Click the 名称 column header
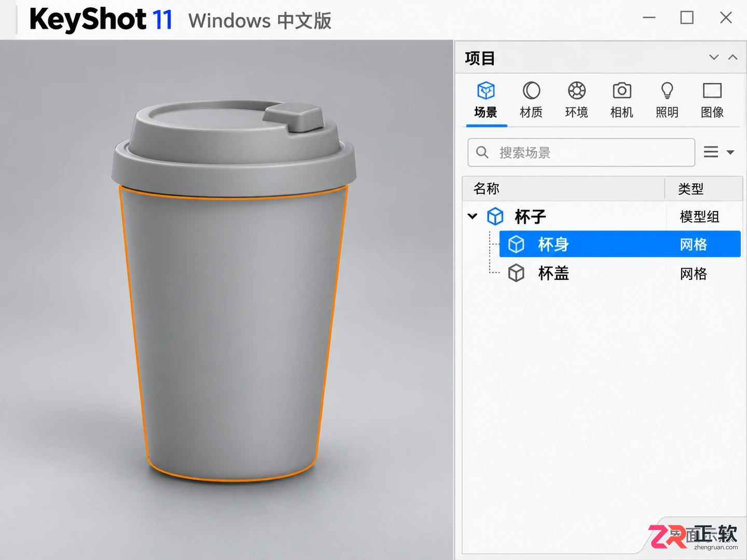The image size is (747, 560). pos(563,189)
